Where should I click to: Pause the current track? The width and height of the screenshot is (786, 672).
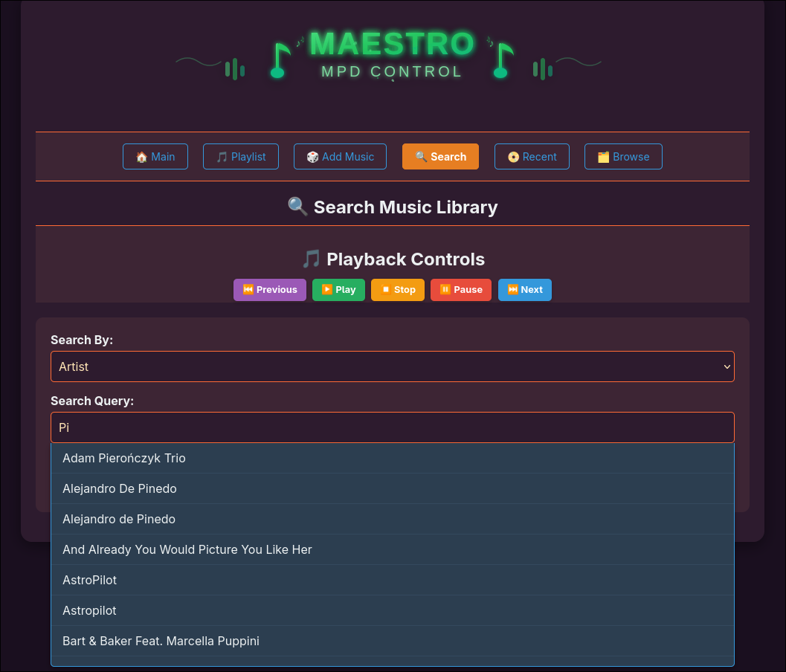[460, 290]
